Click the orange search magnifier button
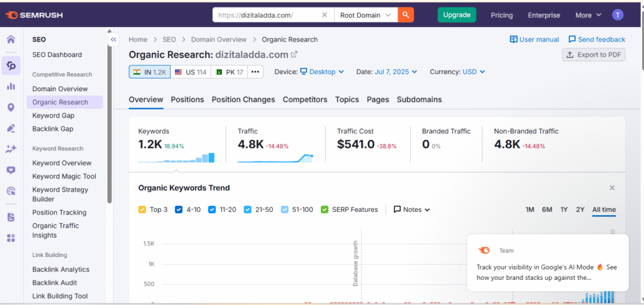The image size is (644, 305). (x=406, y=14)
